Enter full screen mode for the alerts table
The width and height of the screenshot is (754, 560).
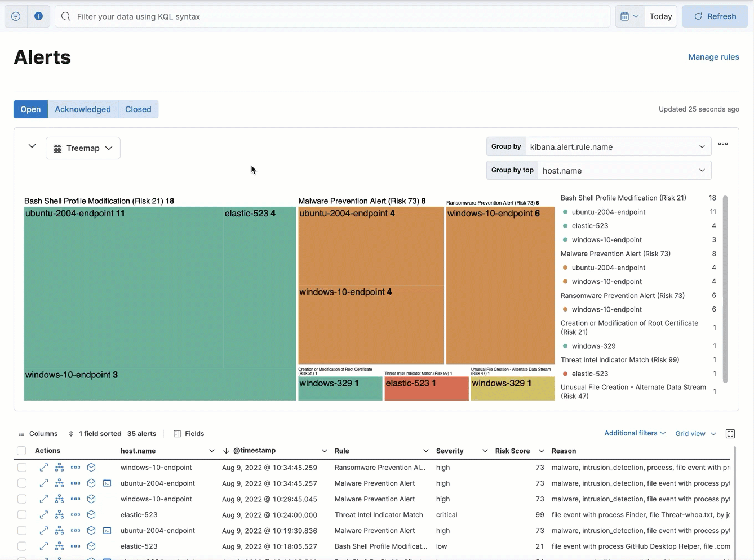point(730,434)
